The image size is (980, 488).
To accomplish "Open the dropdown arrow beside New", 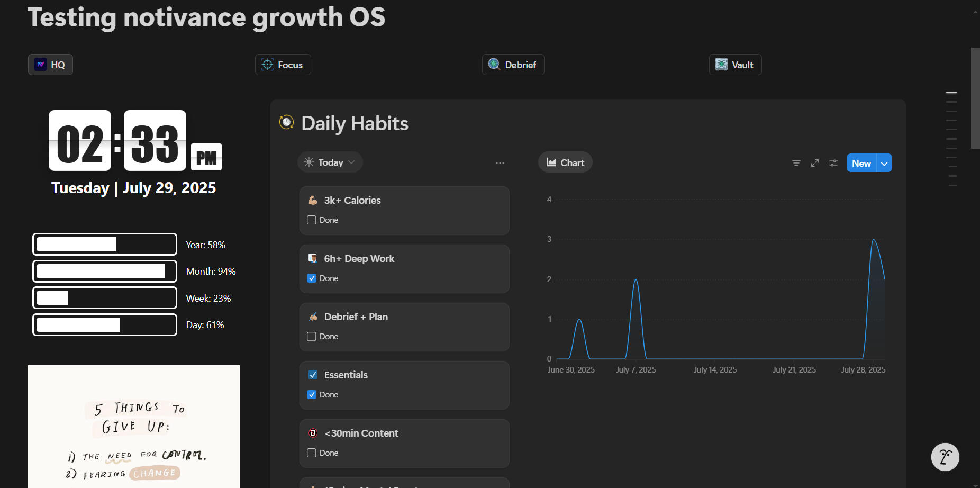I will [x=884, y=164].
